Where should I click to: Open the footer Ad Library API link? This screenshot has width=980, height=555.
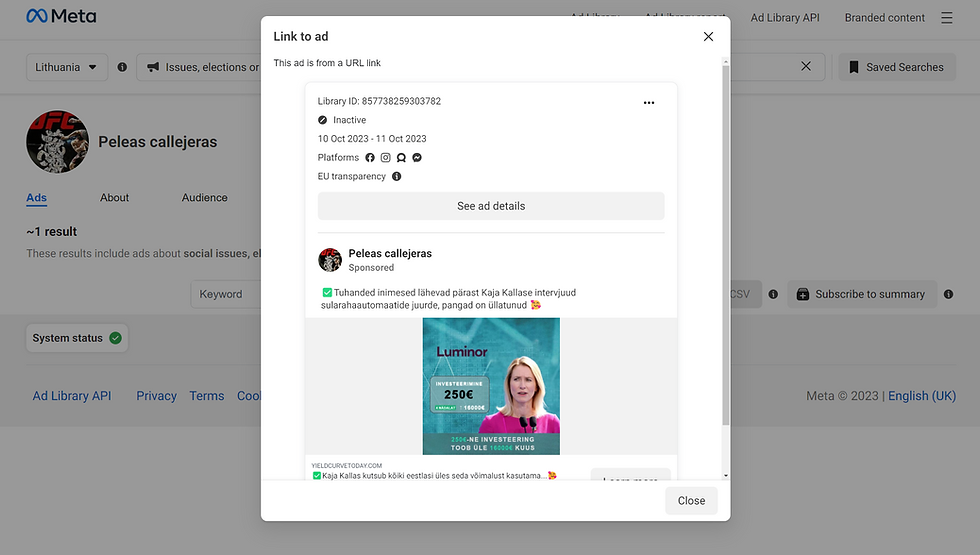click(72, 396)
